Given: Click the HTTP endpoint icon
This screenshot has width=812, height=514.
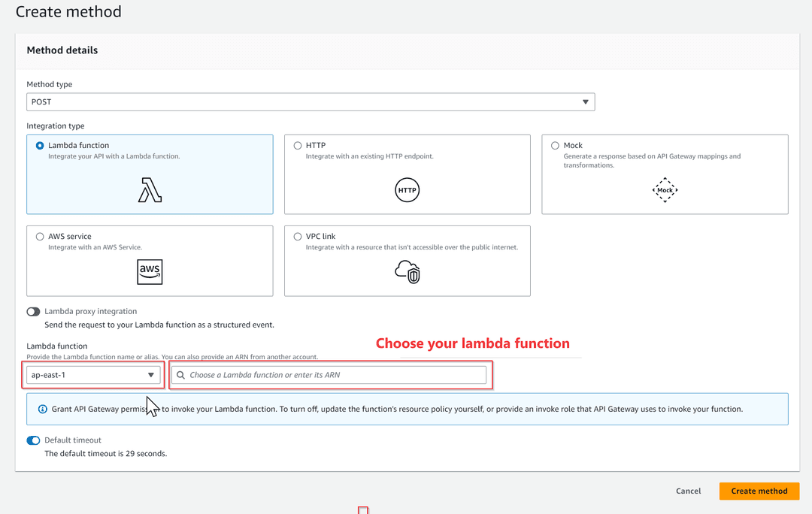Looking at the screenshot, I should pyautogui.click(x=407, y=189).
